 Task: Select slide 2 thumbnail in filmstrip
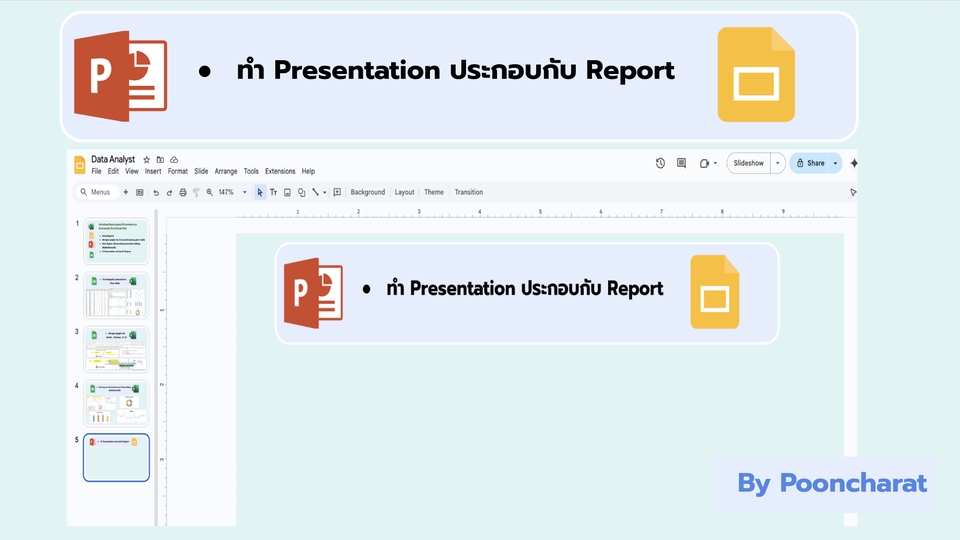pyautogui.click(x=116, y=295)
